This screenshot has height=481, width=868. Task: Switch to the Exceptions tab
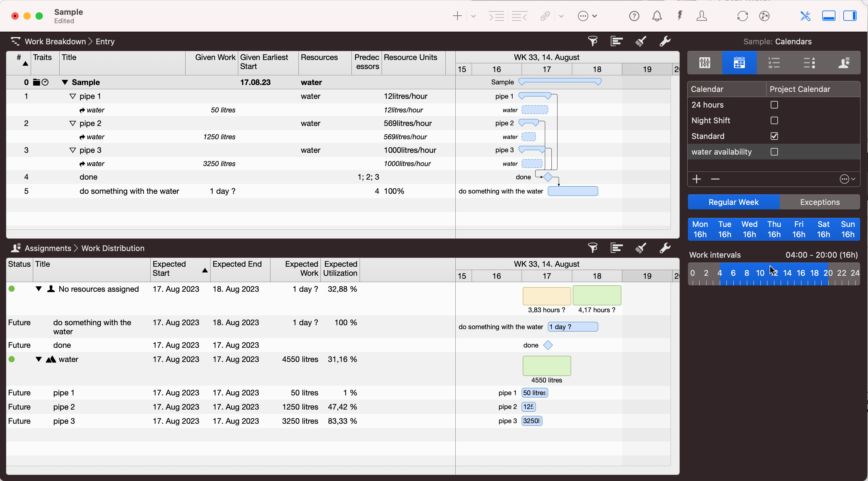coord(820,202)
